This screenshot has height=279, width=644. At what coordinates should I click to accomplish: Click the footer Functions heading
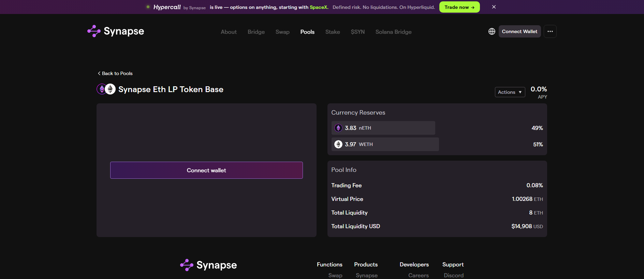pos(330,264)
